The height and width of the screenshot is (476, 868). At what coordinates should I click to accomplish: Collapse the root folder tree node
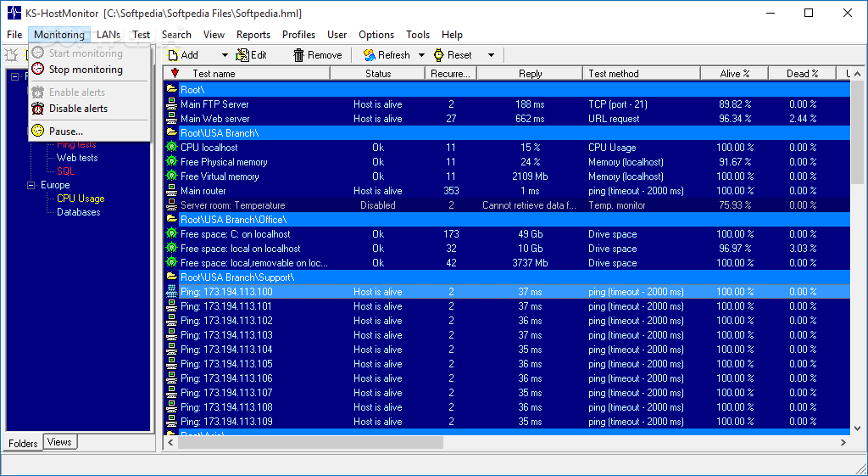pos(15,76)
